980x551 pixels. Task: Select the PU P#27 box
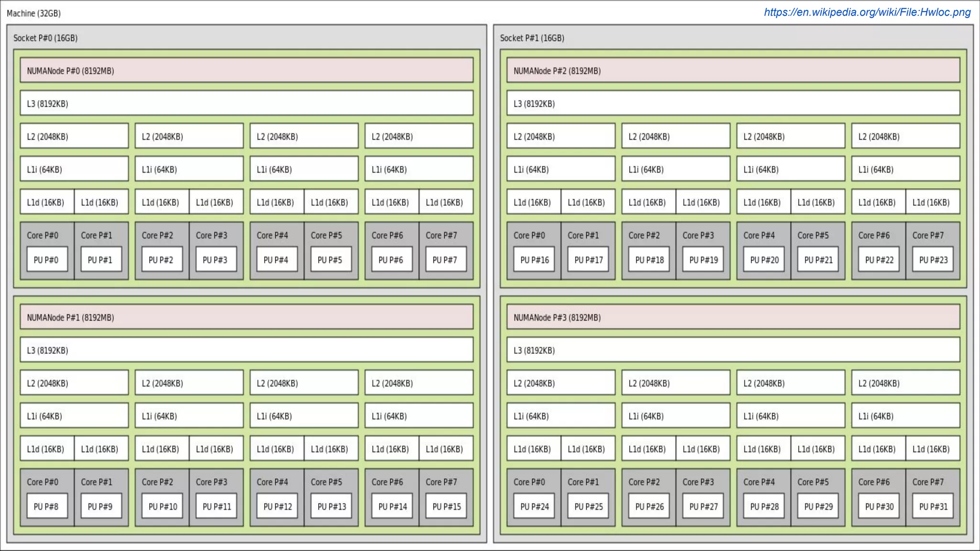703,507
